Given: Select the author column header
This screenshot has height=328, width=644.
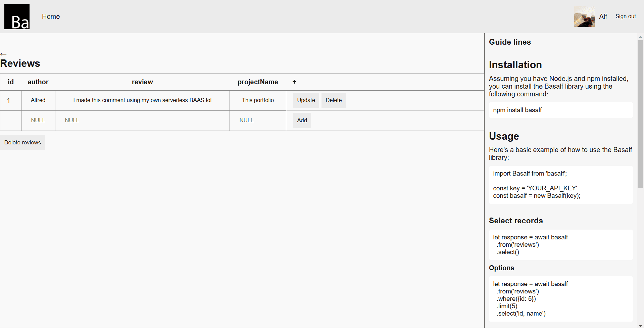Looking at the screenshot, I should point(38,82).
